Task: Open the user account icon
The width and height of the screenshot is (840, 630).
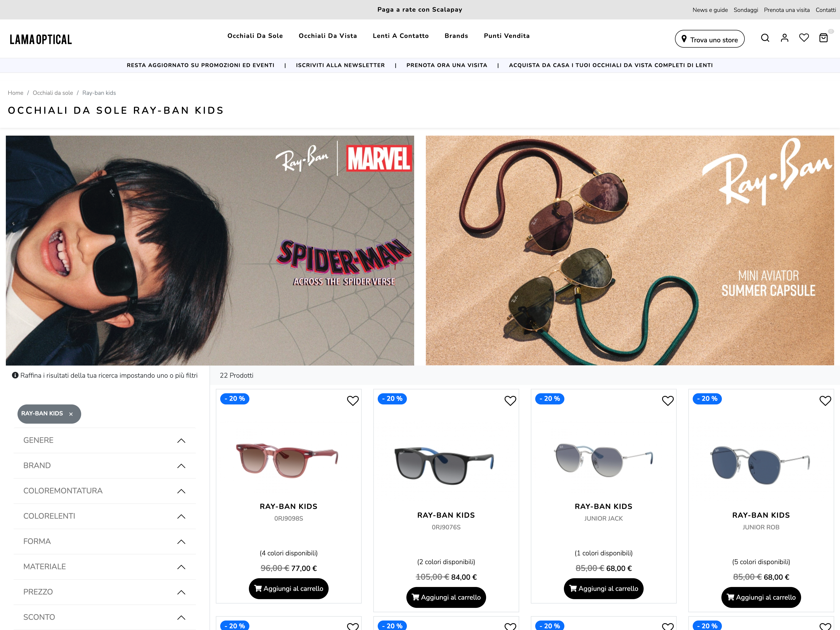Action: [785, 38]
